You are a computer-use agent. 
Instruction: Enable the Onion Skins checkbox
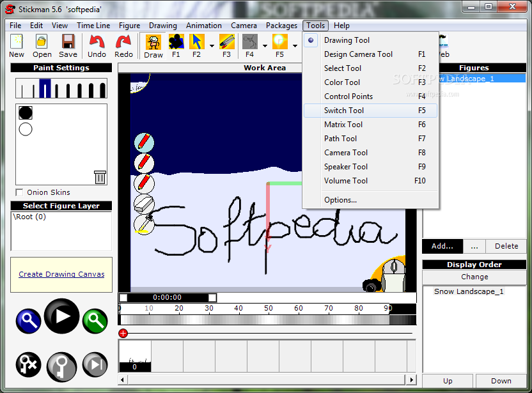19,192
